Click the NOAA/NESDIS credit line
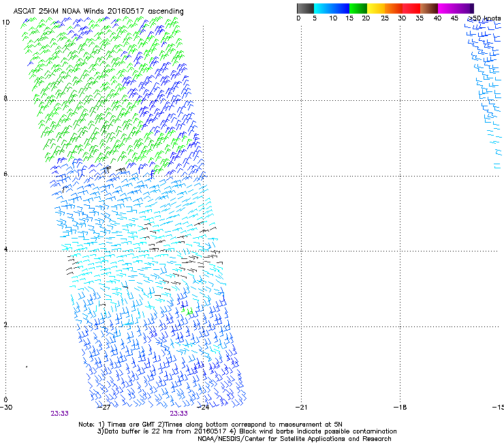504x443 pixels. pos(294,439)
